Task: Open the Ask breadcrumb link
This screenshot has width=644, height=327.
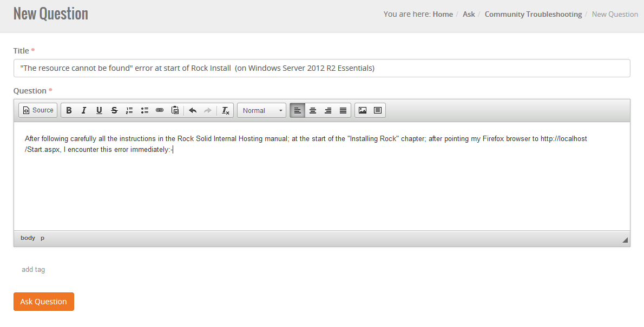Action: (x=469, y=14)
